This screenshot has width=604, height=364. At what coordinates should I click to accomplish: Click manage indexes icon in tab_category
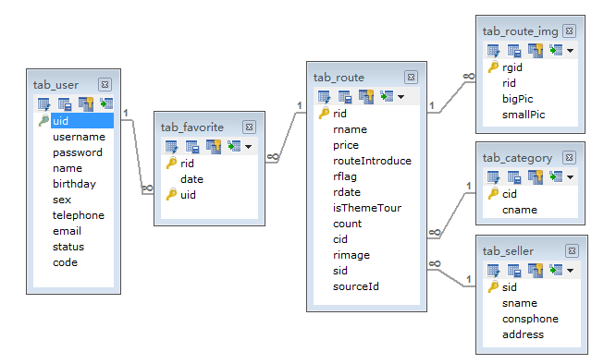click(514, 177)
